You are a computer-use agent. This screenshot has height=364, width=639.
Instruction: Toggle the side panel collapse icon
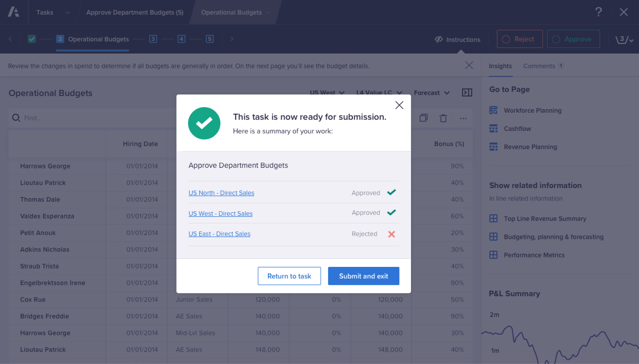(x=467, y=93)
